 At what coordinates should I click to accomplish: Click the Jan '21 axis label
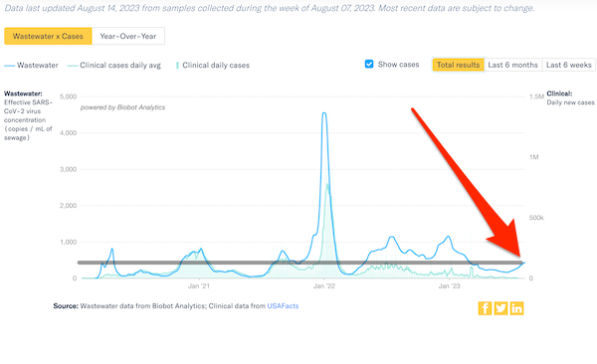point(199,286)
